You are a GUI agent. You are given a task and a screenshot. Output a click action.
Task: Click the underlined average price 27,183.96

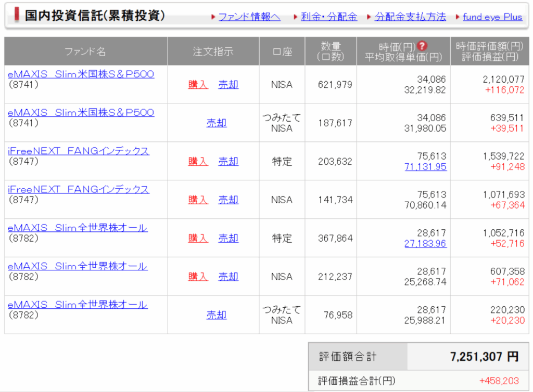[427, 242]
